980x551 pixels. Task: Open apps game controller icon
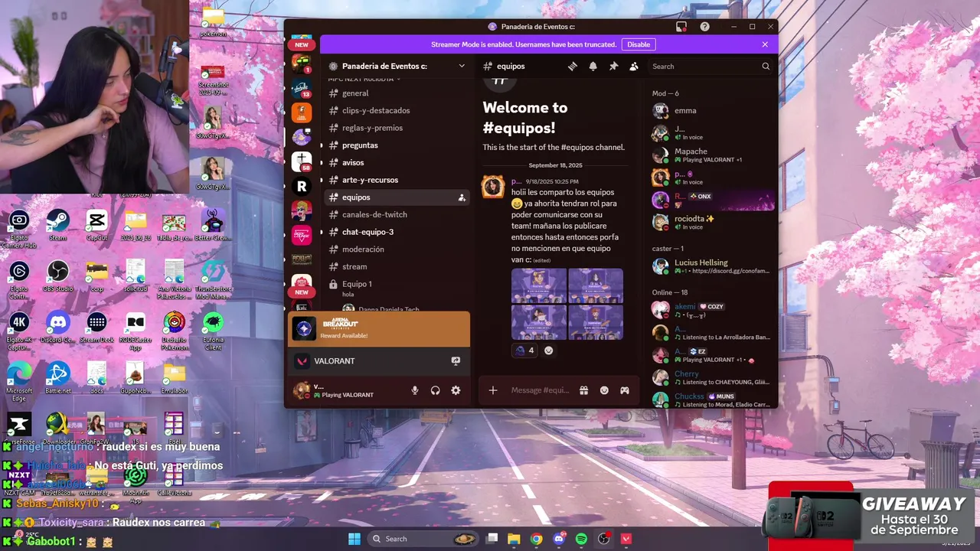[625, 390]
